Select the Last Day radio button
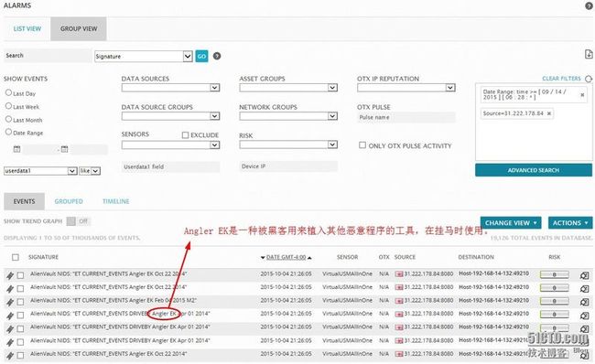 pos(8,92)
